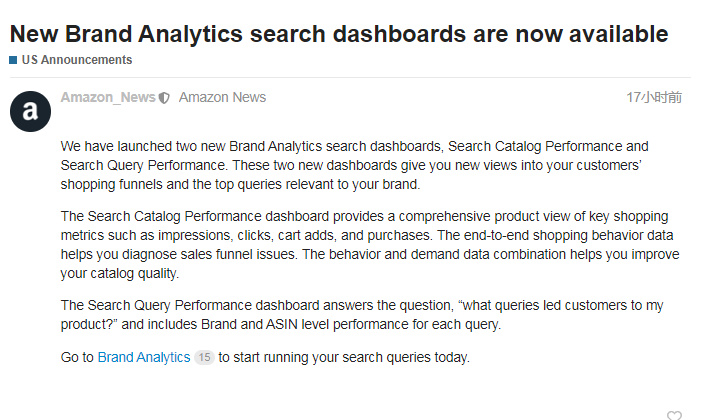Click the "Amazon News" user title label
Screen dimensions: 725x420
tap(222, 97)
